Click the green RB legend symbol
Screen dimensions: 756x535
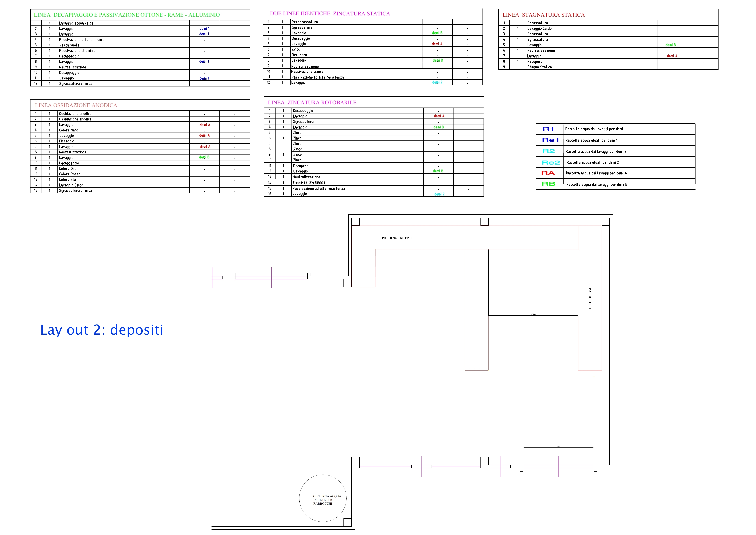pos(548,184)
